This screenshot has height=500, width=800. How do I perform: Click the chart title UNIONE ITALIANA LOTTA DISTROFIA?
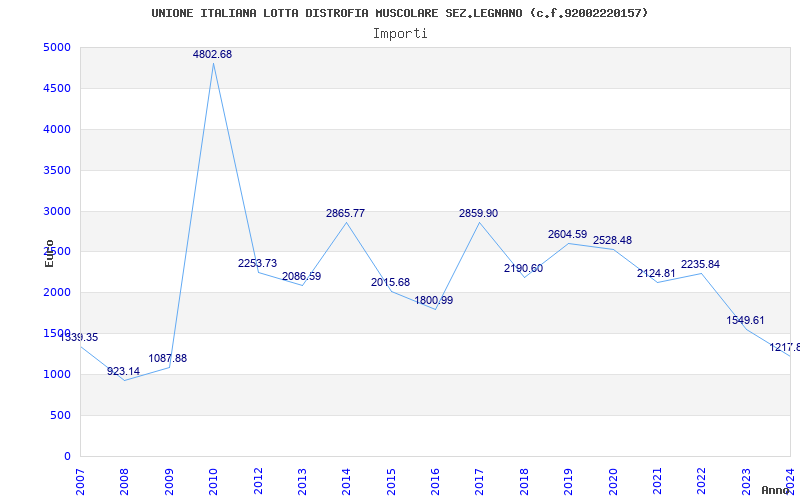[400, 13]
